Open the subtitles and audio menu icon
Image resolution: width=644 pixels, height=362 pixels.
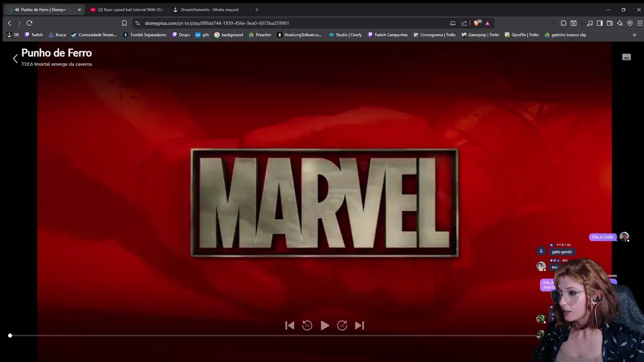click(x=626, y=57)
